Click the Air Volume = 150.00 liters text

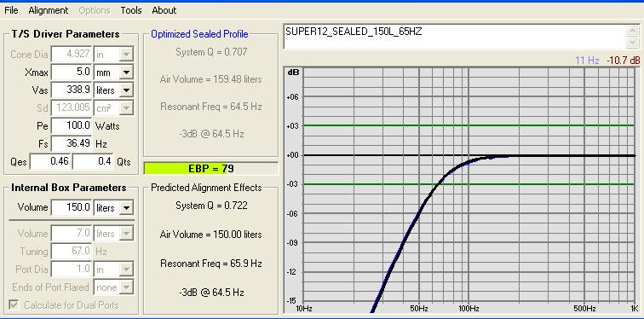(210, 235)
